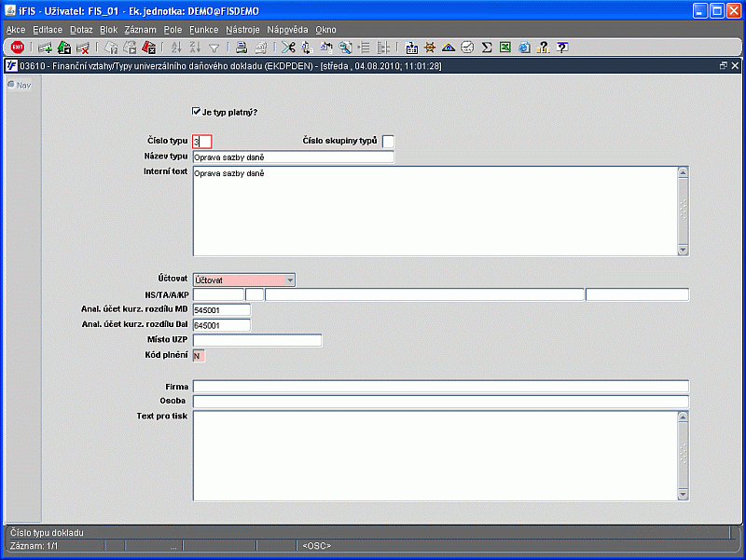Open the Funkce menu

coord(203,30)
